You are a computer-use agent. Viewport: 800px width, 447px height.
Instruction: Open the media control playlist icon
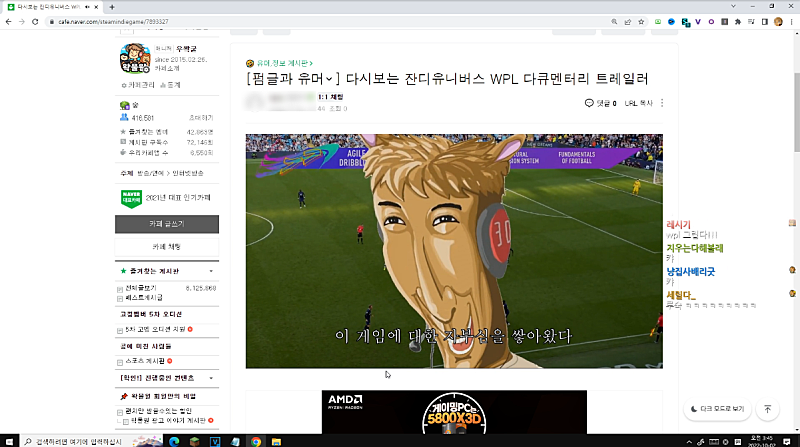point(751,22)
